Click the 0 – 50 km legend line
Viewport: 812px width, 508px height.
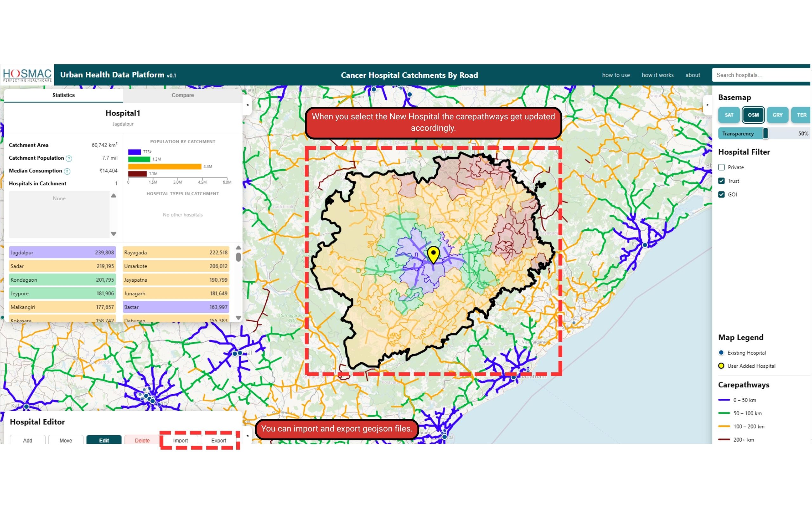click(x=724, y=400)
